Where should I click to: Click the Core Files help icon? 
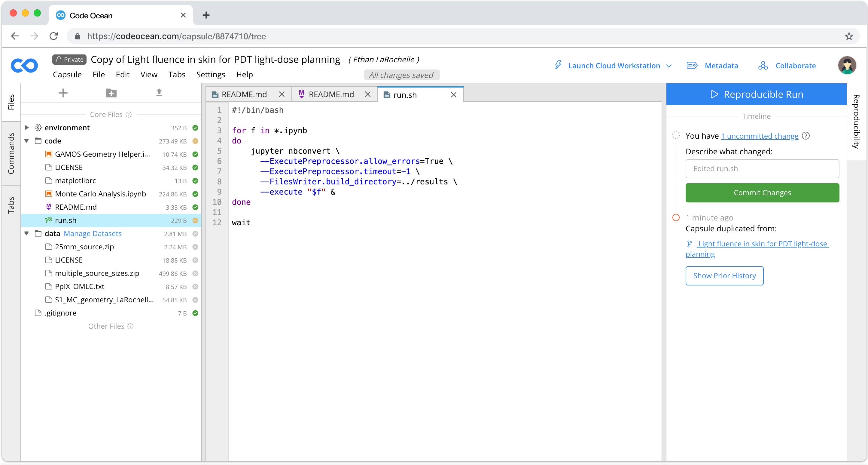pos(129,115)
